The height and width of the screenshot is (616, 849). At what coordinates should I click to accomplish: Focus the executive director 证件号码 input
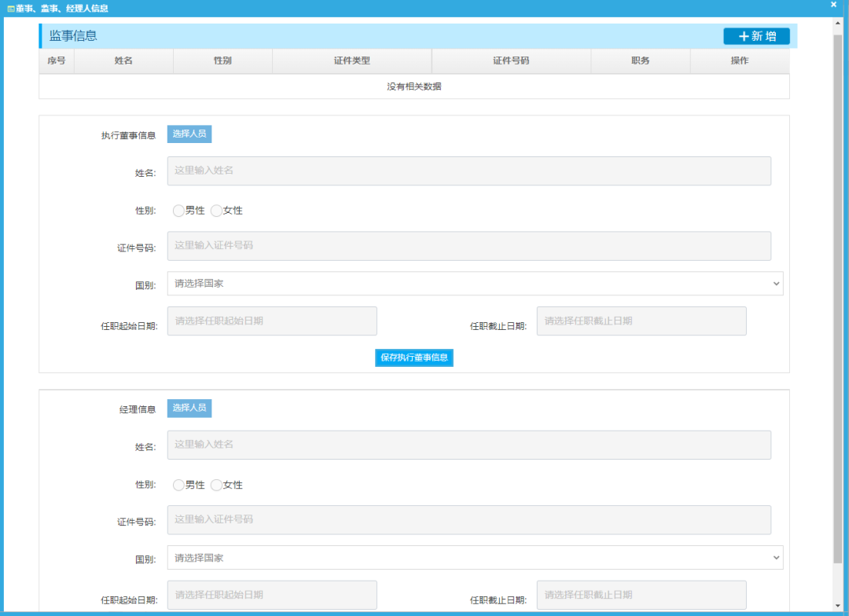(x=469, y=246)
